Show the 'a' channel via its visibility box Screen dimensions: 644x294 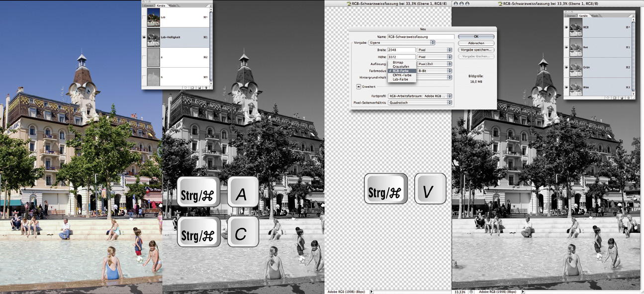pos(144,58)
